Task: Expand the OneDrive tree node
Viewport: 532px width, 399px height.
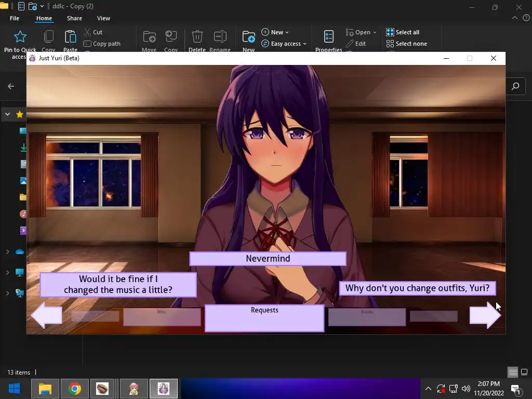Action: (x=7, y=251)
